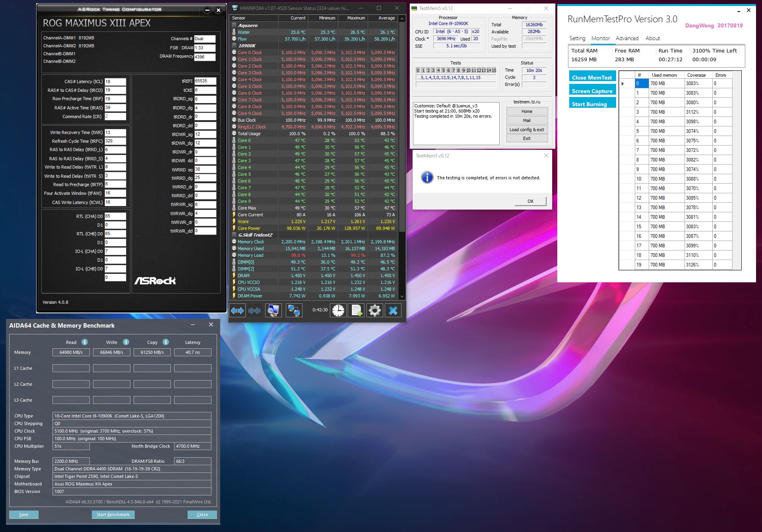Image resolution: width=762 pixels, height=532 pixels.
Task: Click 'Intel Core i9-10900K' text in TestMem5
Action: 448,23
